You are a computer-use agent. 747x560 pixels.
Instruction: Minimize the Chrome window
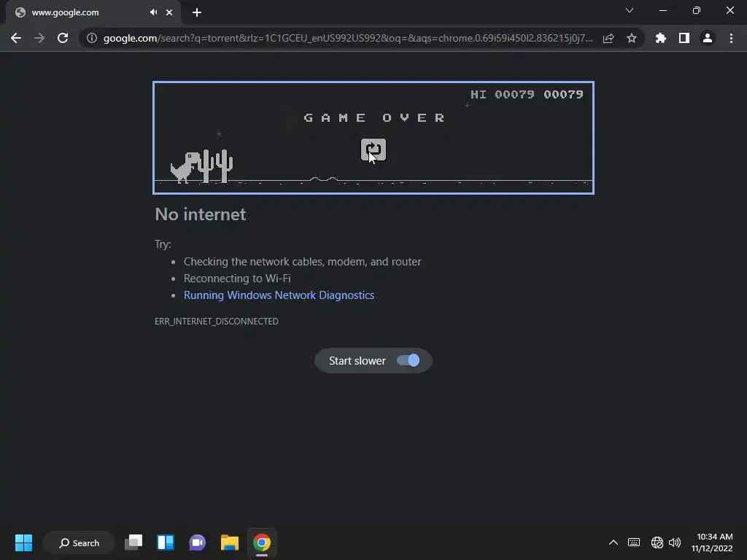[662, 10]
